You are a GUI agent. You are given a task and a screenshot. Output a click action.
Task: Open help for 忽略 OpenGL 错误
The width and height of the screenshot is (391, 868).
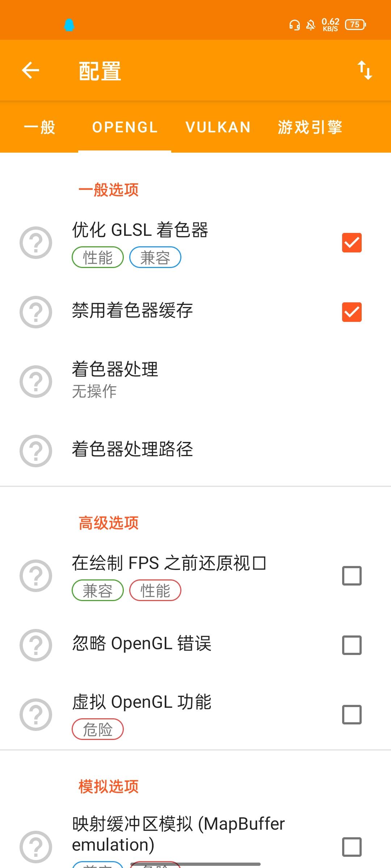(x=36, y=645)
